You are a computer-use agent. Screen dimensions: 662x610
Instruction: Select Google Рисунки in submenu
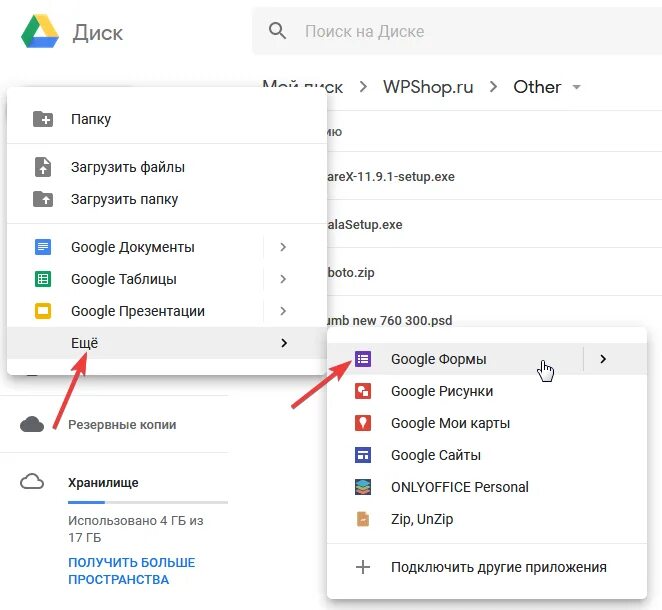coord(487,391)
